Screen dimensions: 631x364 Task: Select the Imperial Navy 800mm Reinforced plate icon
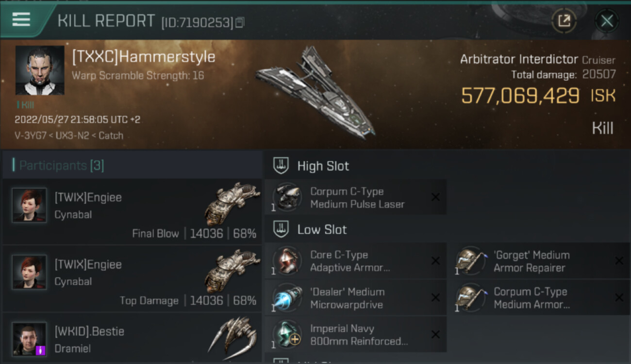pos(287,334)
